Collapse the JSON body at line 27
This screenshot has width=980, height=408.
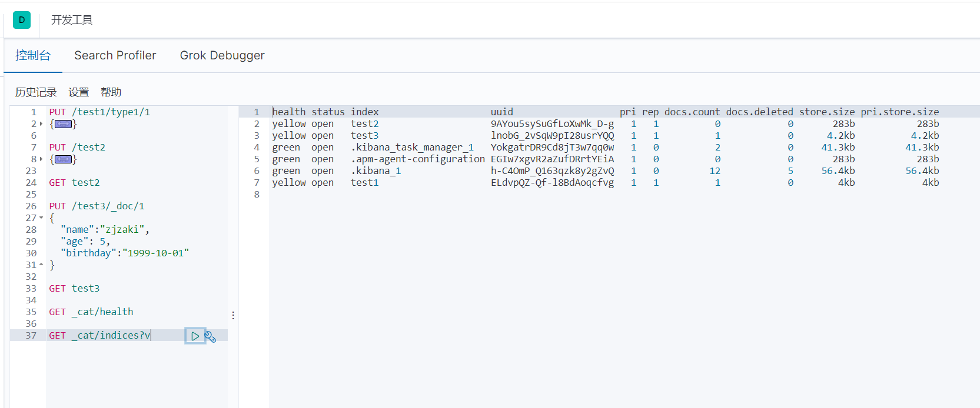click(41, 218)
